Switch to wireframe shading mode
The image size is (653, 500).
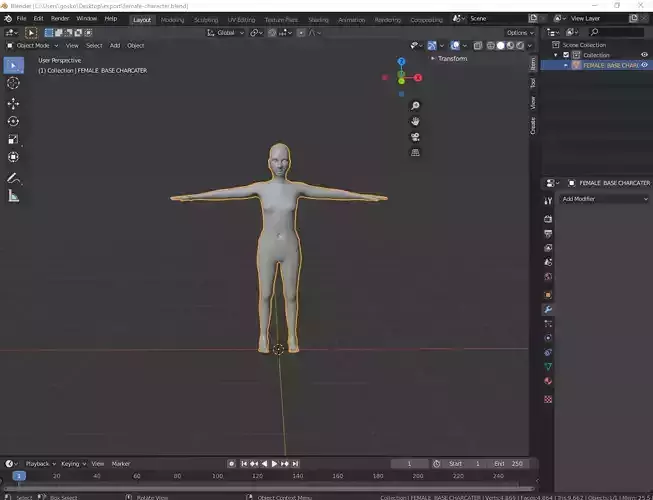[491, 46]
